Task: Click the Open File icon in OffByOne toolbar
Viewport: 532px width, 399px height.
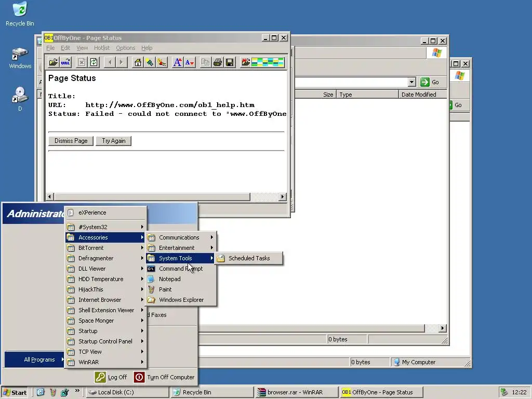Action: pos(54,62)
